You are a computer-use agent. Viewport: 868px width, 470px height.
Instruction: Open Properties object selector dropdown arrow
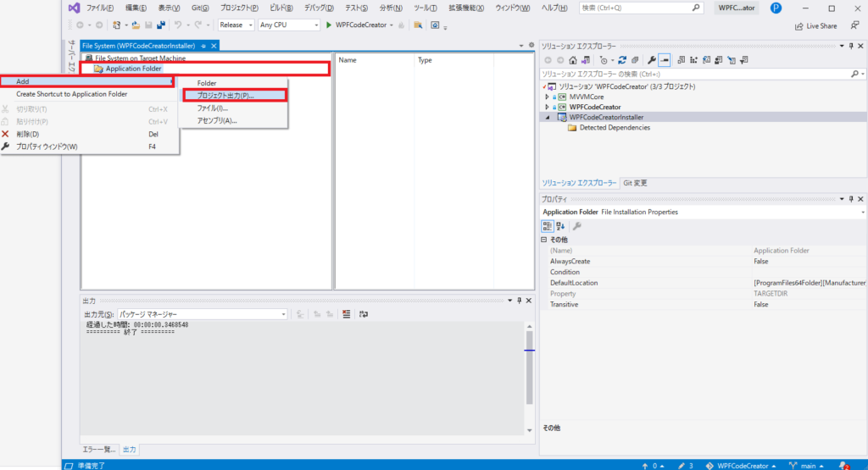coord(862,213)
